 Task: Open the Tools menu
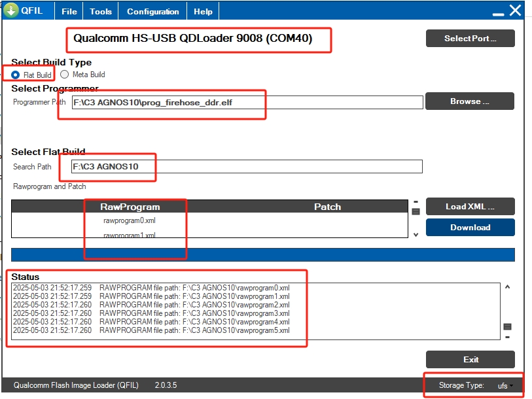pyautogui.click(x=101, y=12)
